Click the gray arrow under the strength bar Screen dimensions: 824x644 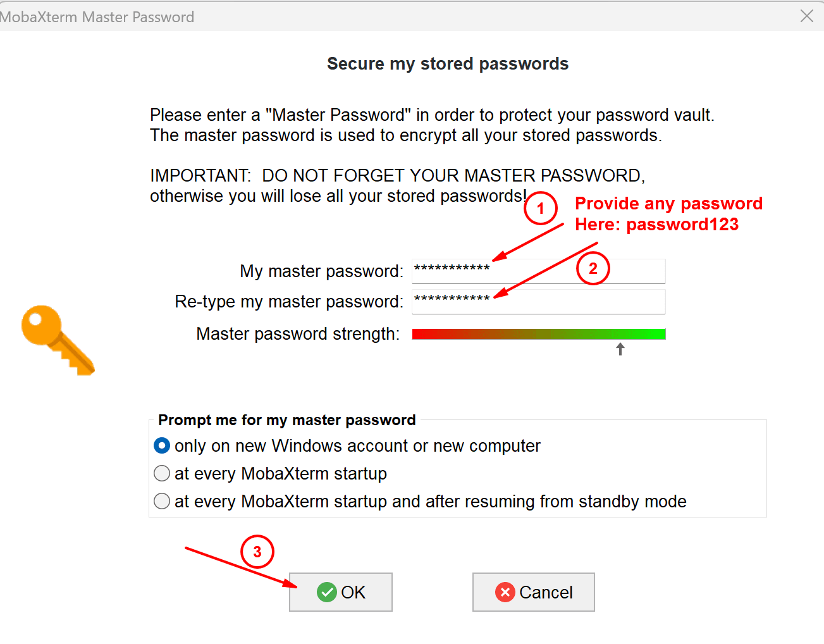tap(620, 349)
